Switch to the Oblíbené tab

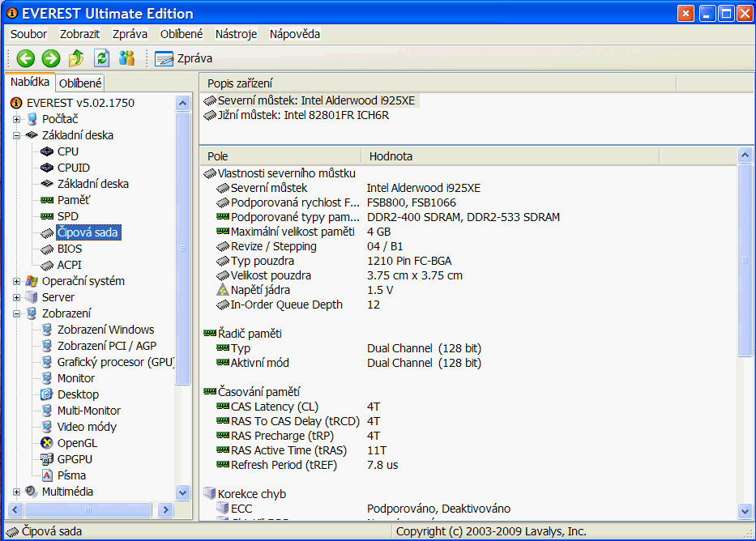point(80,83)
